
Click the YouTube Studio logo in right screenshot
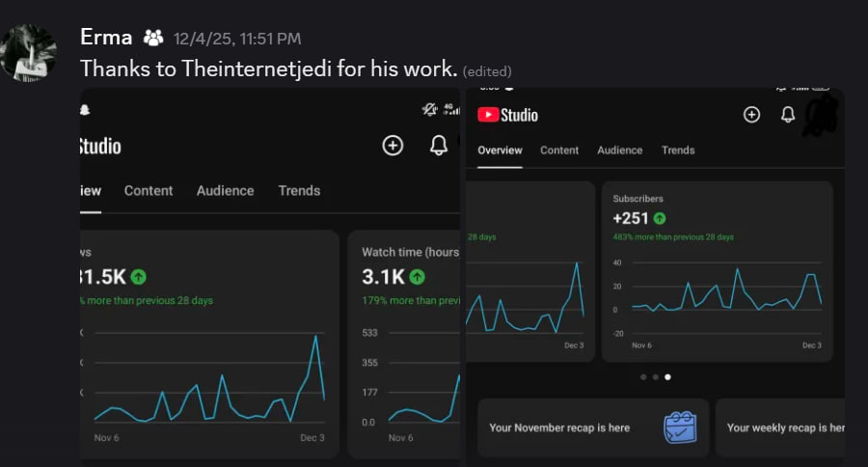click(x=507, y=115)
